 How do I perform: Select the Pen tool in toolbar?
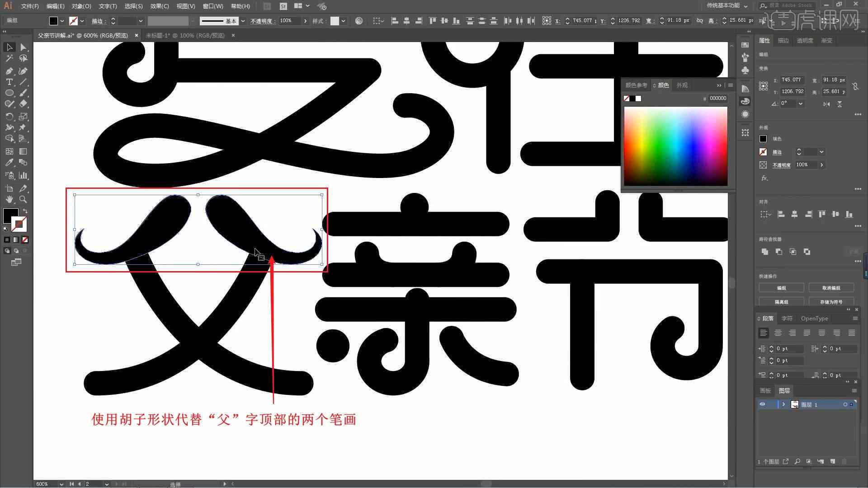9,70
